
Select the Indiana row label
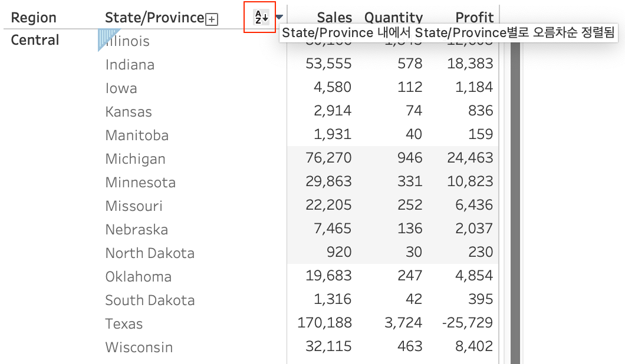coord(130,65)
